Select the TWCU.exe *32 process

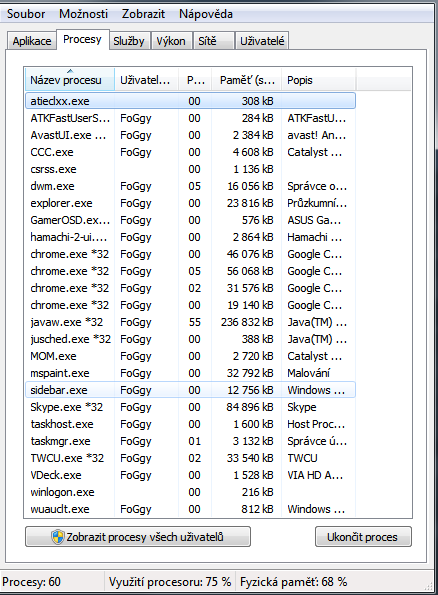(x=190, y=458)
